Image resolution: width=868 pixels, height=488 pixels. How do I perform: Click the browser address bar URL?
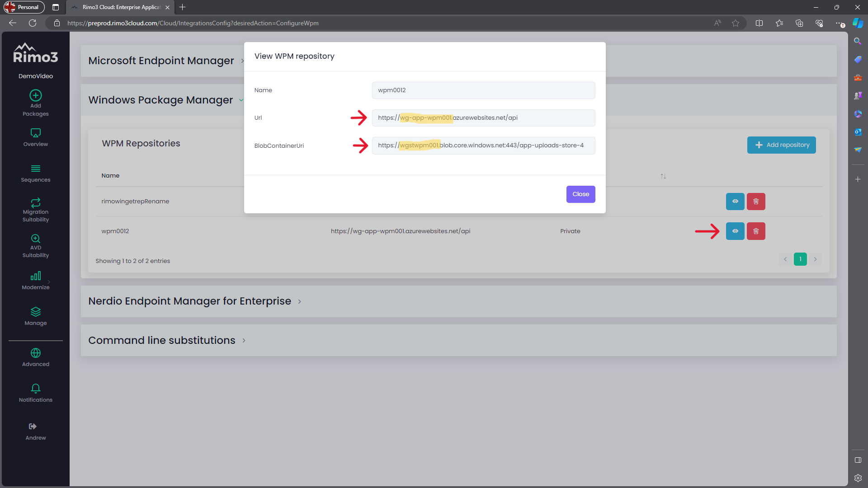[x=193, y=23]
